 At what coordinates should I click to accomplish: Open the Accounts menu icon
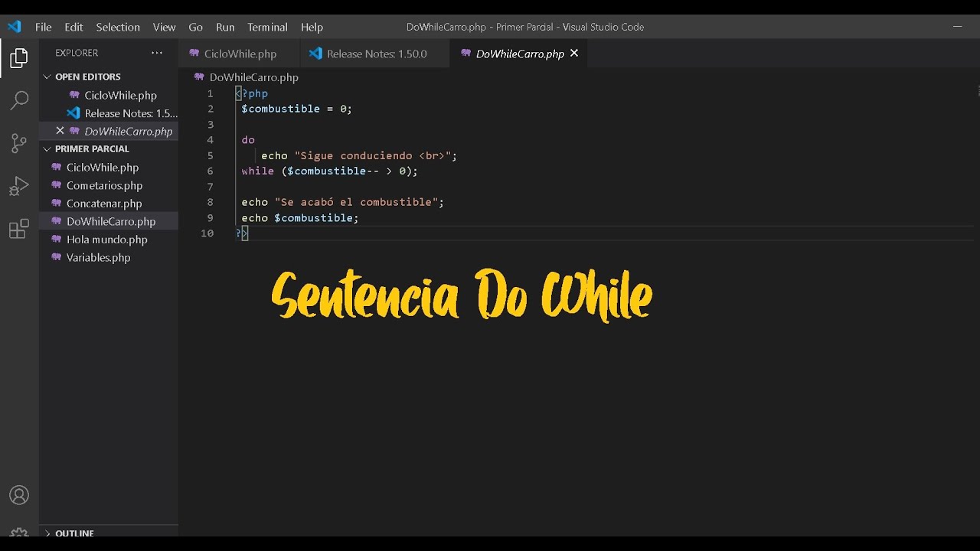click(19, 495)
